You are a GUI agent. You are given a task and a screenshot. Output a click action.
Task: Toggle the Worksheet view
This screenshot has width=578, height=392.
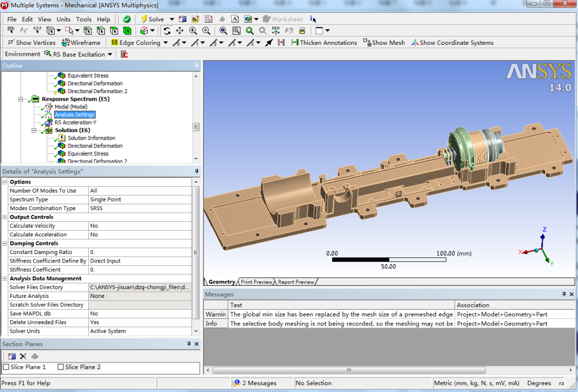(282, 19)
